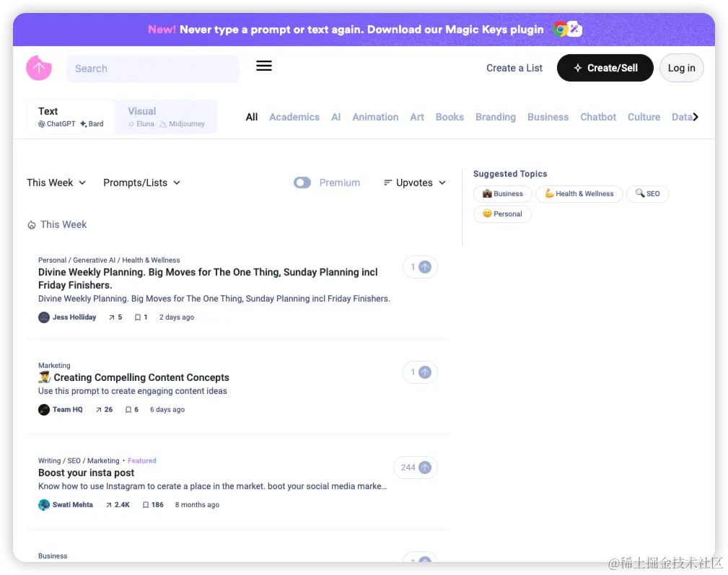728x575 pixels.
Task: Click the Log in button
Action: tap(682, 68)
